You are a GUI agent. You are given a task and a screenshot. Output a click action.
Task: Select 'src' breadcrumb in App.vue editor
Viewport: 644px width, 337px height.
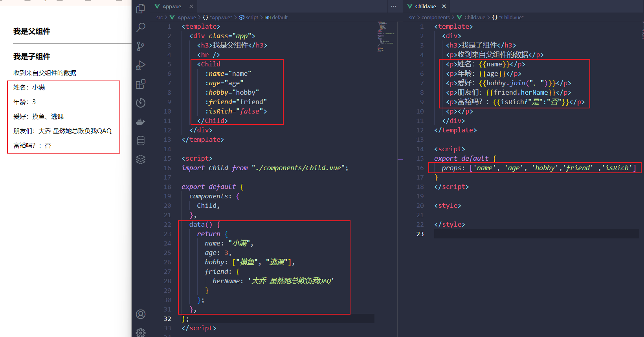pyautogui.click(x=159, y=17)
